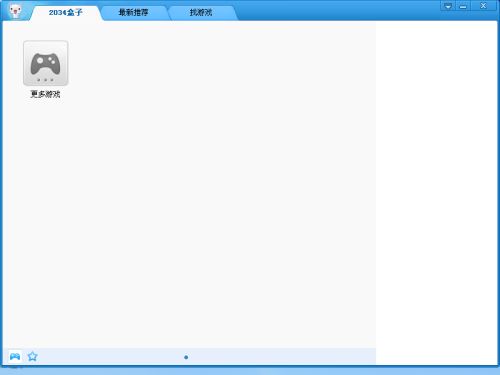Toggle the starred games view
Viewport: 500px width, 375px height.
tap(32, 357)
